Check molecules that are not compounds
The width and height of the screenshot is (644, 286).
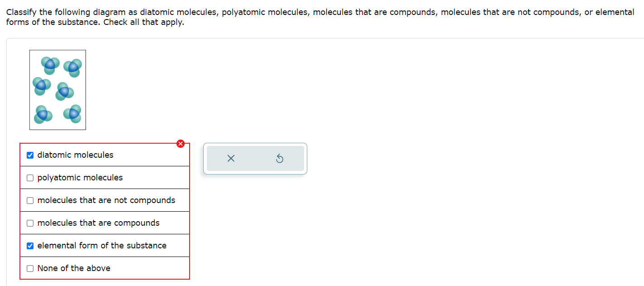click(30, 200)
